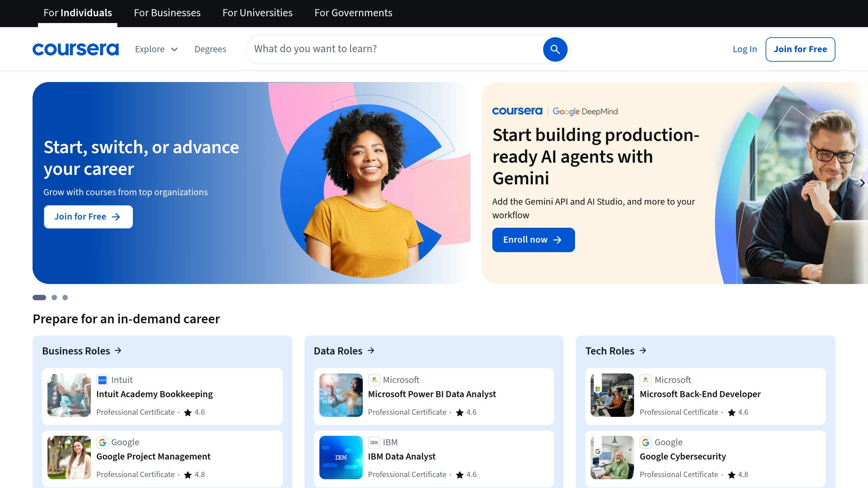Screen dimensions: 868x488
Task: Click Join for Free button in header
Action: pos(800,49)
